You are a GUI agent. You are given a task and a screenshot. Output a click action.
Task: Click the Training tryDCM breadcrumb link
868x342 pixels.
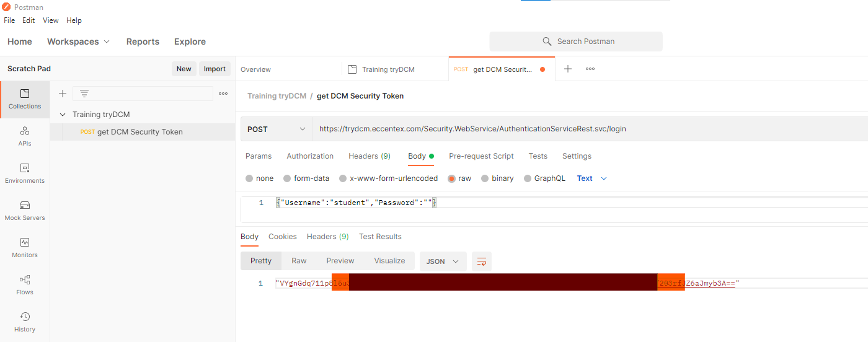277,96
